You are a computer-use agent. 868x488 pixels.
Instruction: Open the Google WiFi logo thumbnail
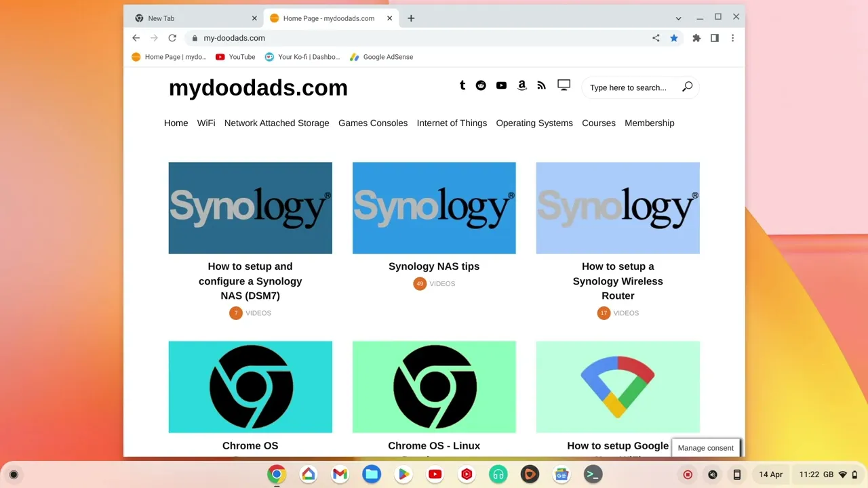[x=618, y=387]
